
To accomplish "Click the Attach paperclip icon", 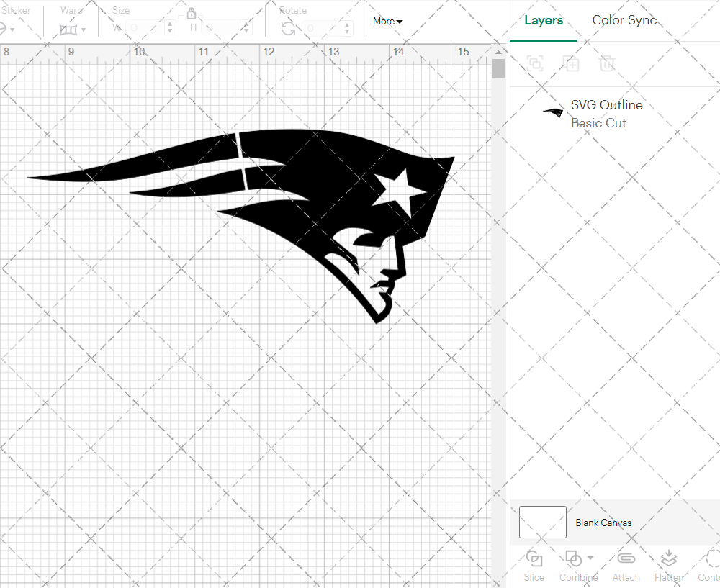I will pos(626,560).
